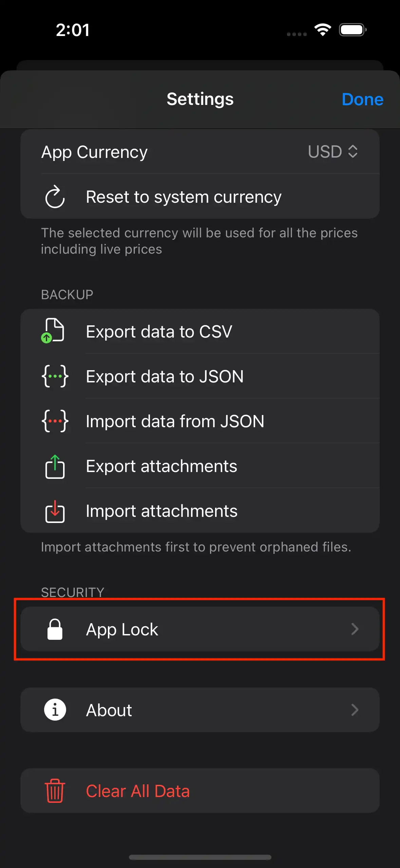Tap the Export data to CSV row
Image resolution: width=400 pixels, height=868 pixels.
click(199, 331)
